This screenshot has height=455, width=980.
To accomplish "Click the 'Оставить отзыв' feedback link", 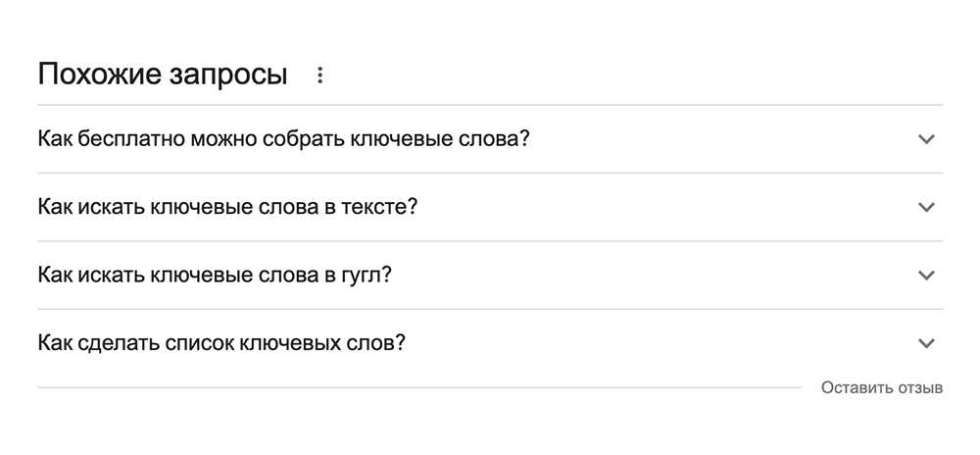I will tap(882, 387).
